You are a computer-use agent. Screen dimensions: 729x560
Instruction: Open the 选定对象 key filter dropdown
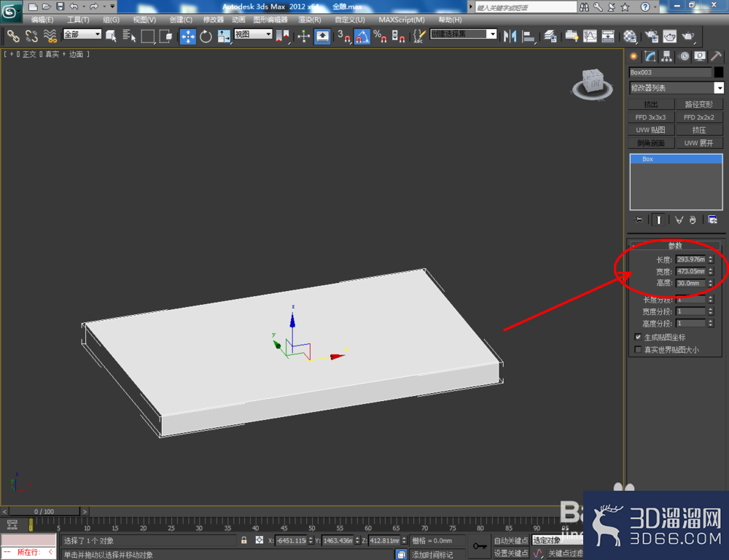pyautogui.click(x=557, y=540)
